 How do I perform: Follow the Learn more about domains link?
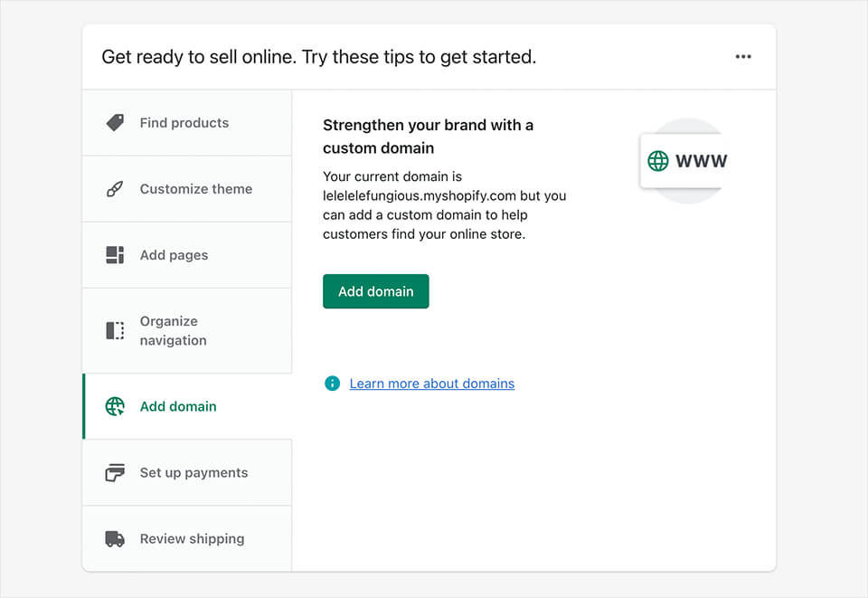pos(432,384)
